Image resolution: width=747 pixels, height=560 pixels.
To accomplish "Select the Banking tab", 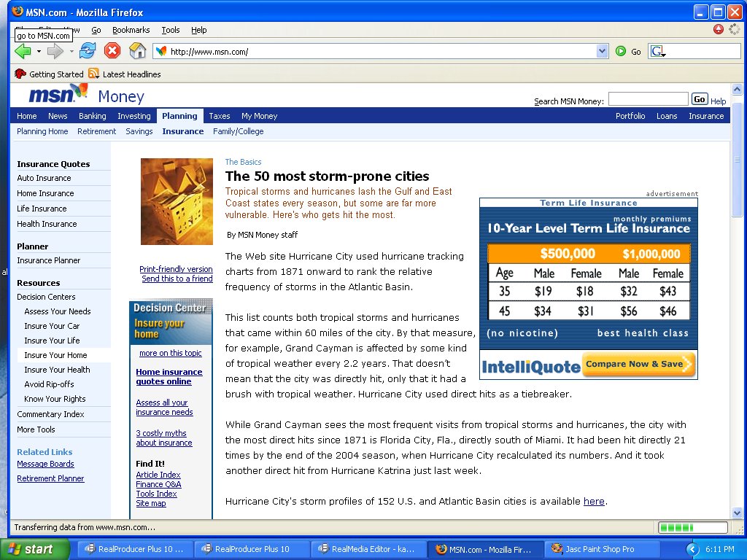I will (93, 116).
